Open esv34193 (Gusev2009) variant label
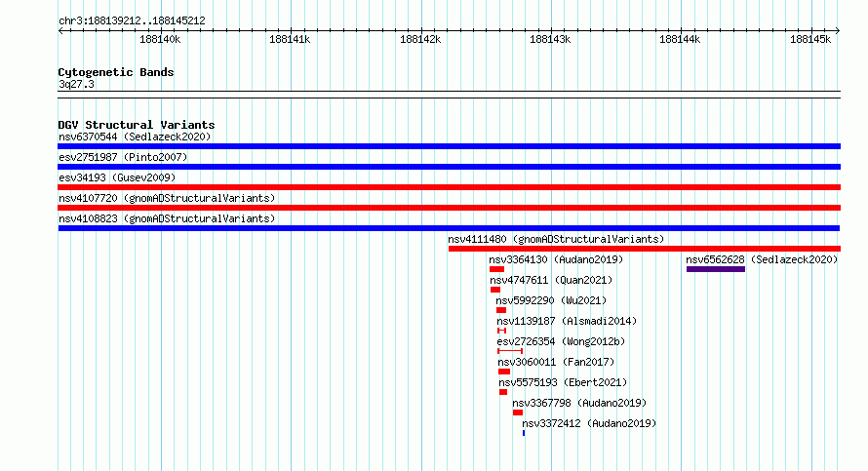Screen dimensions: 868x471 [117, 177]
